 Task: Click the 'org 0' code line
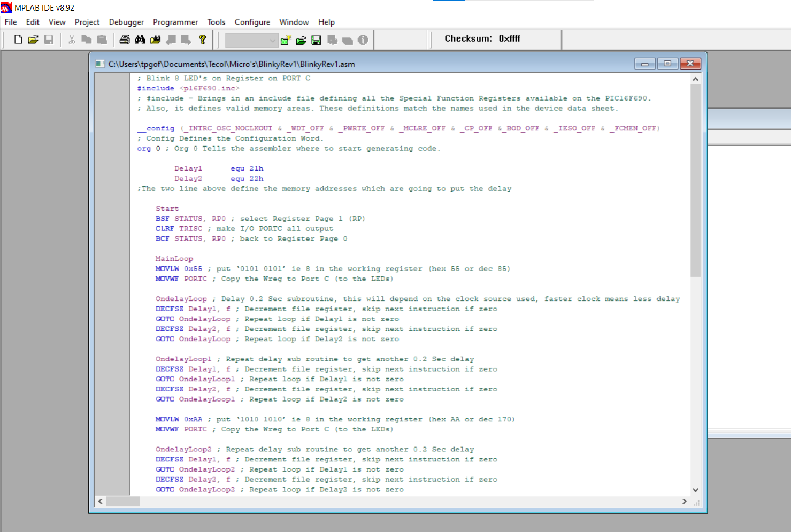coord(289,149)
